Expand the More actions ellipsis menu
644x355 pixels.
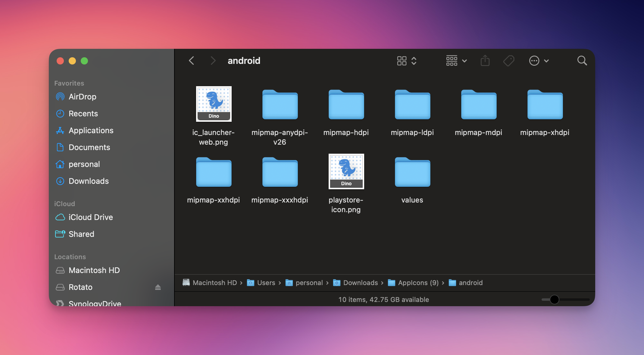[534, 61]
